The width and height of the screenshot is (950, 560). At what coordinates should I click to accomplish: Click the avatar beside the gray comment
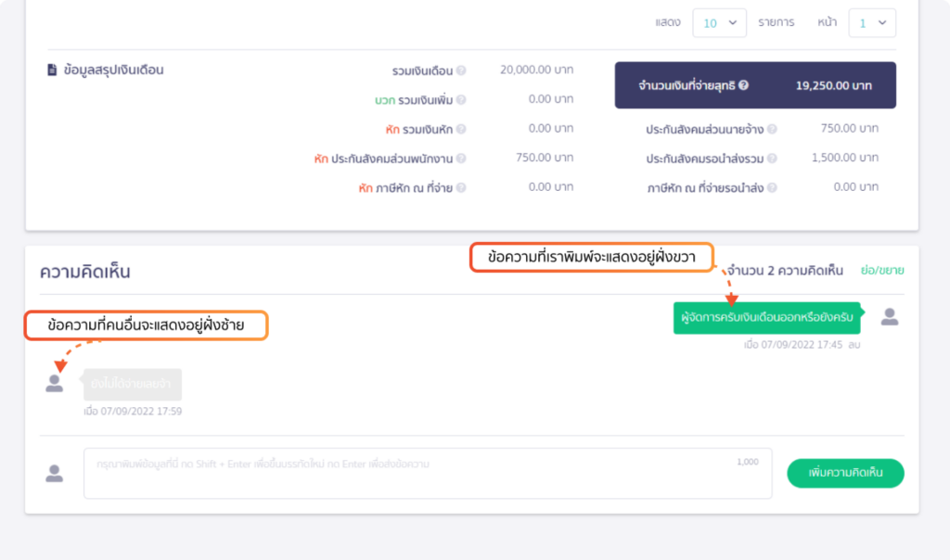55,383
